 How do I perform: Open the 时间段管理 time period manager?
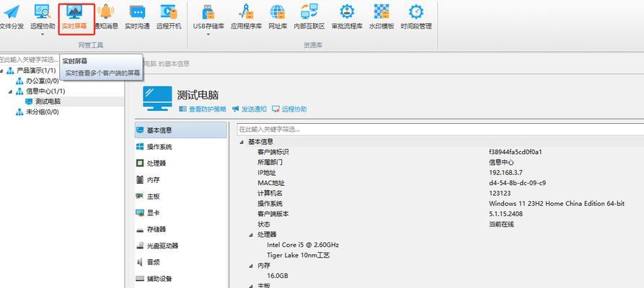pos(416,17)
